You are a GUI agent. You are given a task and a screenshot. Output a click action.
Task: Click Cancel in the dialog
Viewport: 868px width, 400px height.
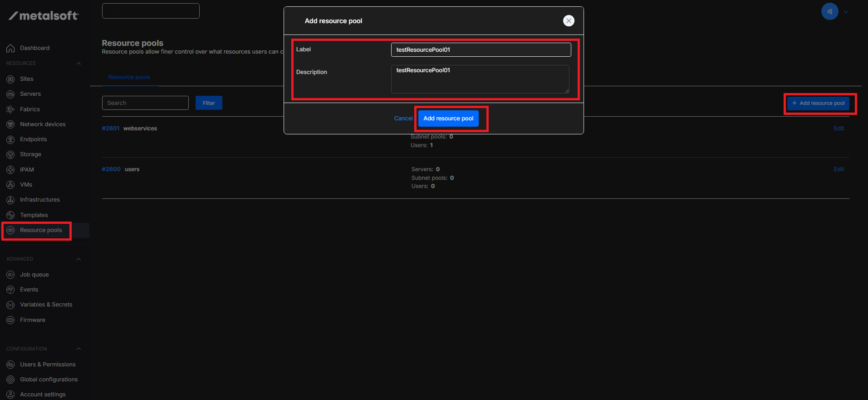(x=403, y=119)
